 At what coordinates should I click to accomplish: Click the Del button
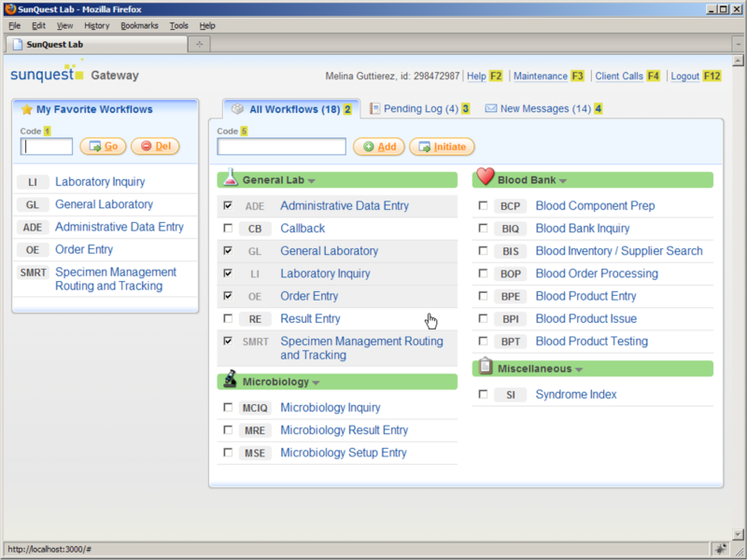(155, 147)
